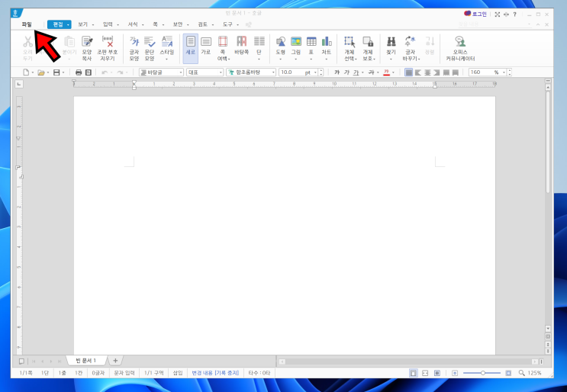Expand the 스타일 dropdown arrow

(x=166, y=59)
